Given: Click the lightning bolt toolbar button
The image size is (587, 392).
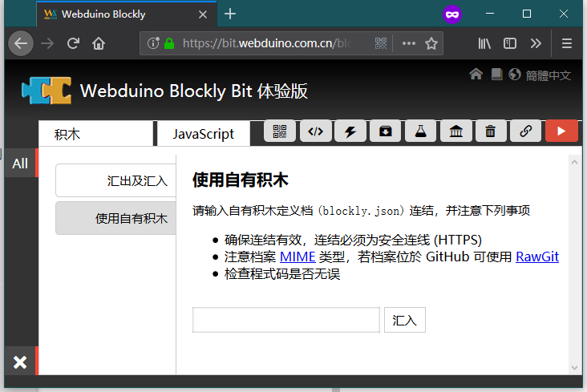Looking at the screenshot, I should (350, 131).
